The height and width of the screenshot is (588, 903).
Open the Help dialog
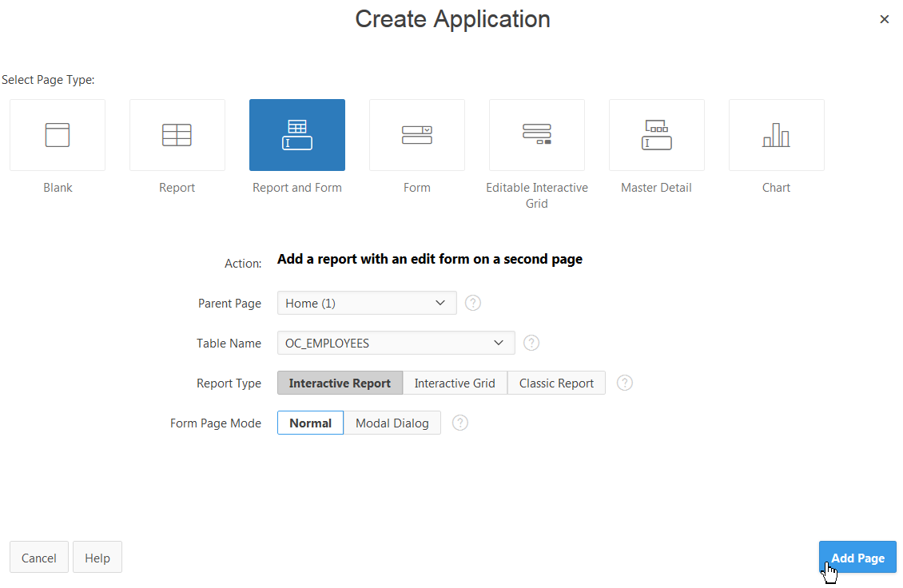tap(97, 557)
